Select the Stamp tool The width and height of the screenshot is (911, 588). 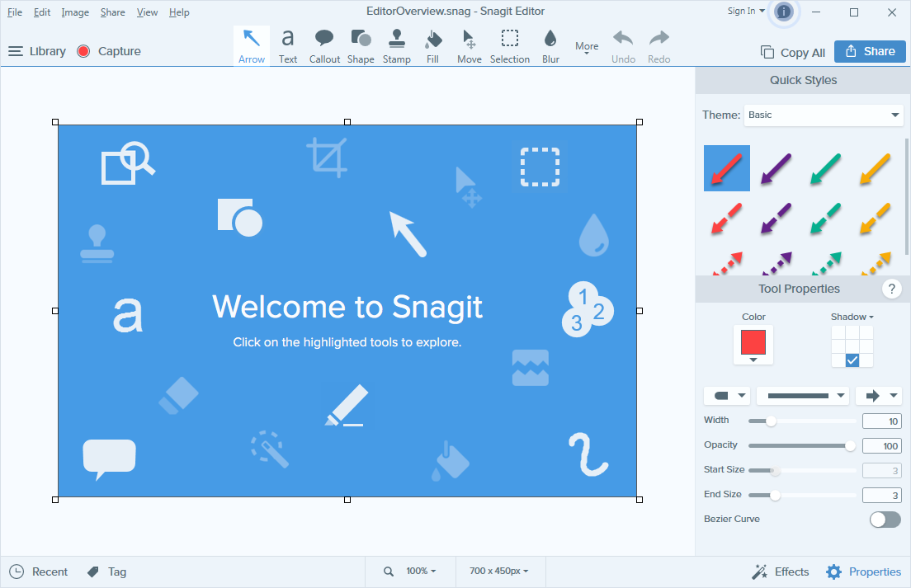click(x=396, y=46)
